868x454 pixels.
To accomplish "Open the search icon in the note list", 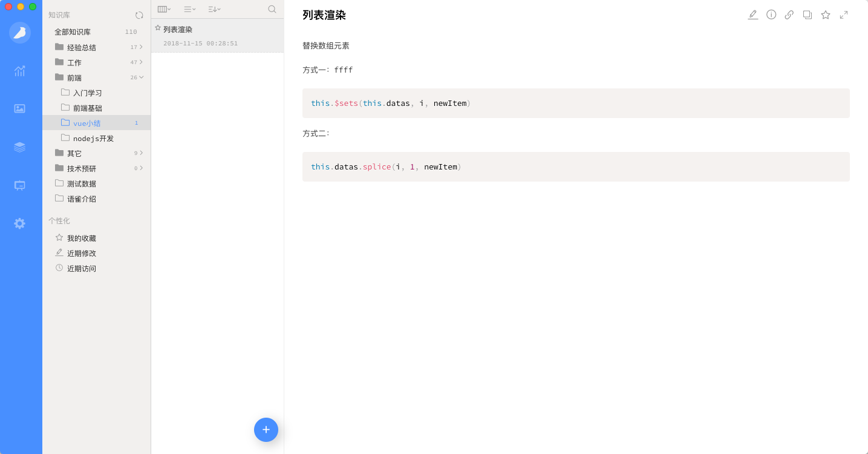I will click(x=272, y=9).
